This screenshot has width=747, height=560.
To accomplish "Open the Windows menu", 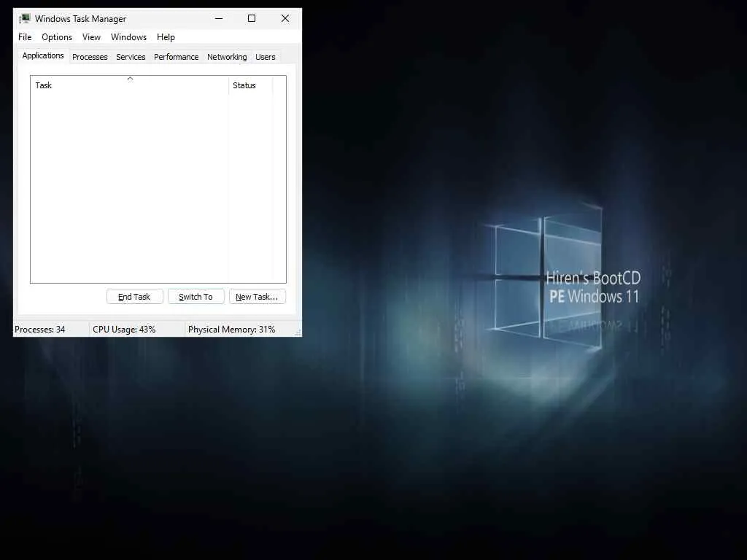I will coord(128,37).
